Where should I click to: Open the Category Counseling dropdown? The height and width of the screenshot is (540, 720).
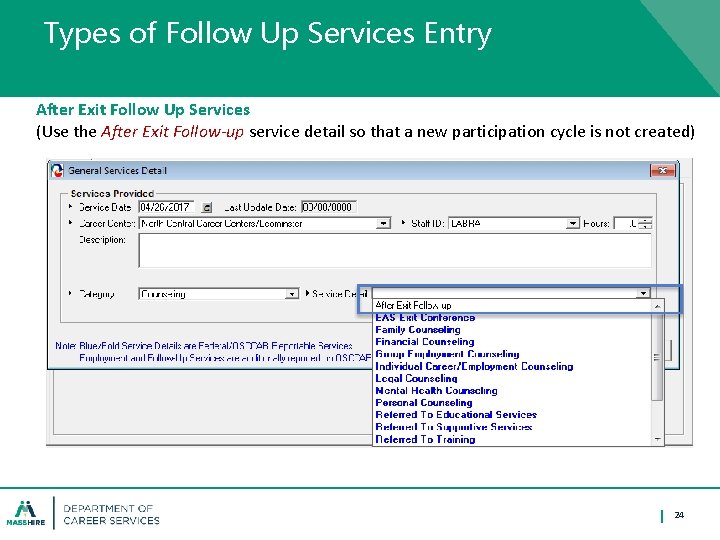point(292,294)
